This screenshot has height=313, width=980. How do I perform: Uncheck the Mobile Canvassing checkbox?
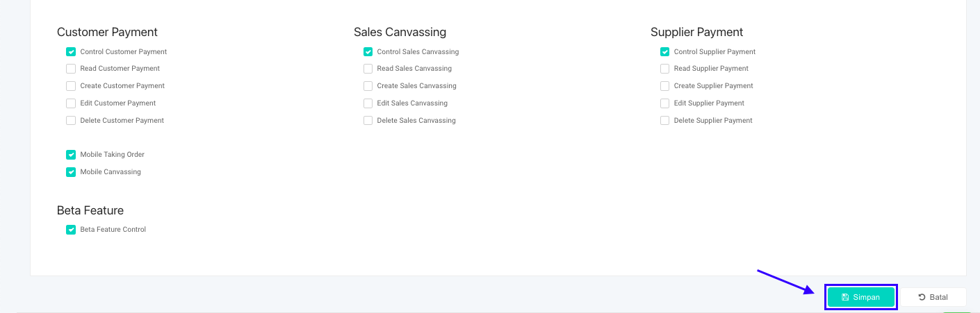click(71, 172)
